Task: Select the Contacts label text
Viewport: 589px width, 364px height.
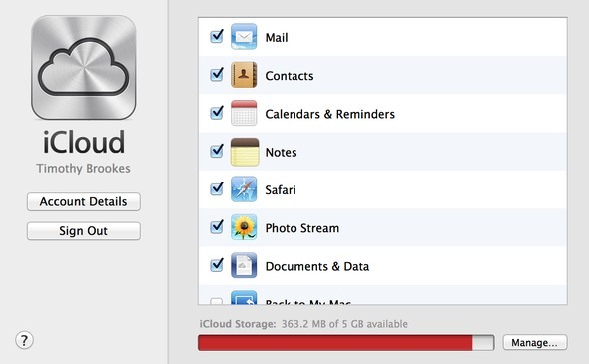Action: [290, 76]
